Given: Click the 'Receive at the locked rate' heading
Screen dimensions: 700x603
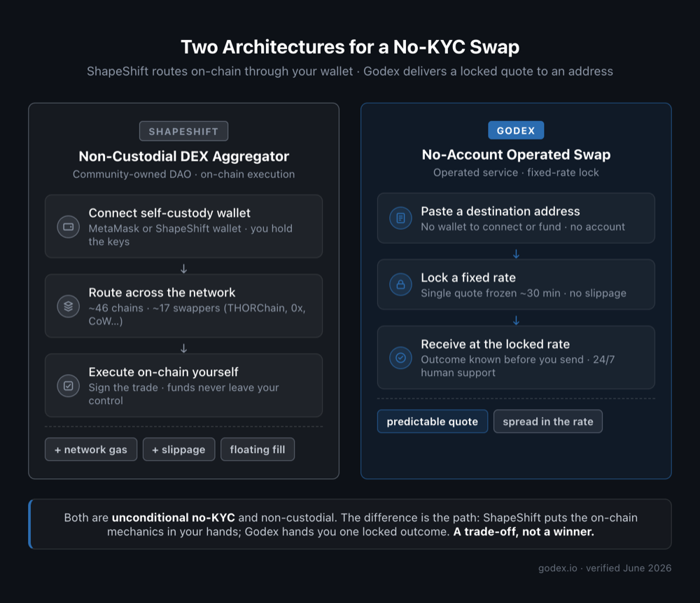Looking at the screenshot, I should click(x=495, y=345).
